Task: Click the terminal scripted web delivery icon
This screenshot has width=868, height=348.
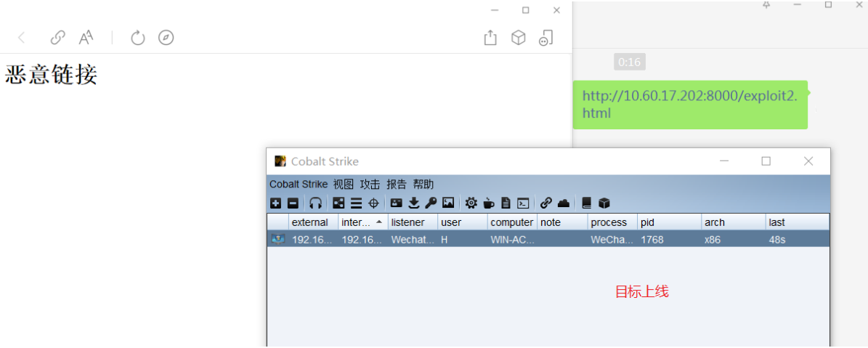Action: tap(523, 203)
